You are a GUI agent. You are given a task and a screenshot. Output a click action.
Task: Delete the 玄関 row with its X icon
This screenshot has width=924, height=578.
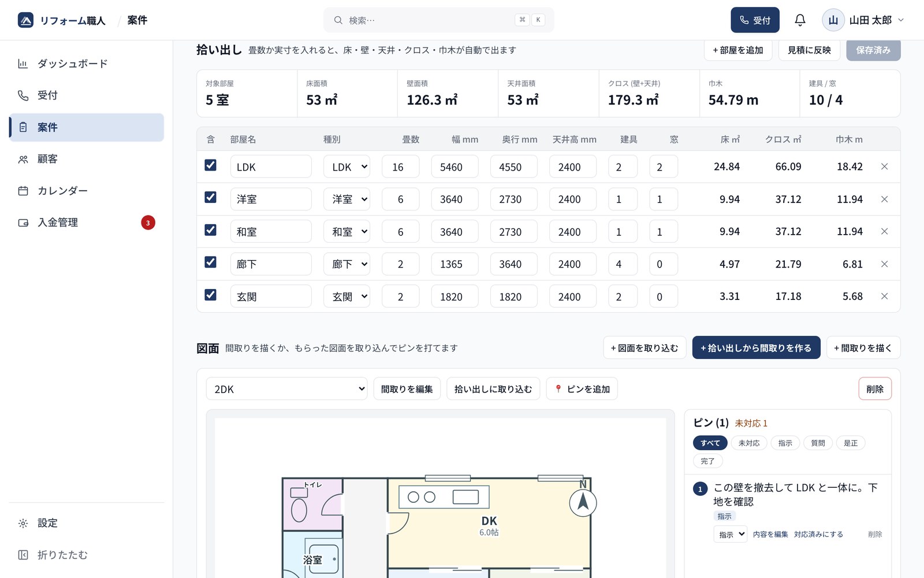pyautogui.click(x=884, y=296)
